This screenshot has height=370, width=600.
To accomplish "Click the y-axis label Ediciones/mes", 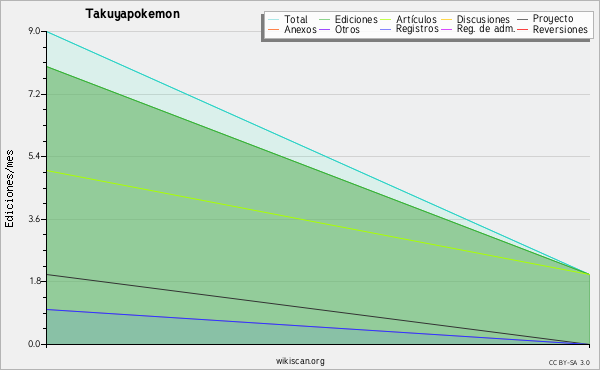I will [x=9, y=188].
